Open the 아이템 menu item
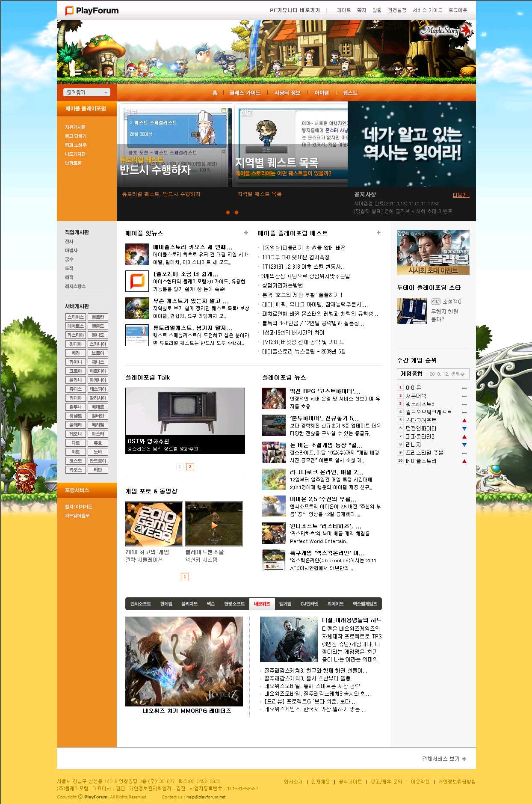 [x=322, y=93]
